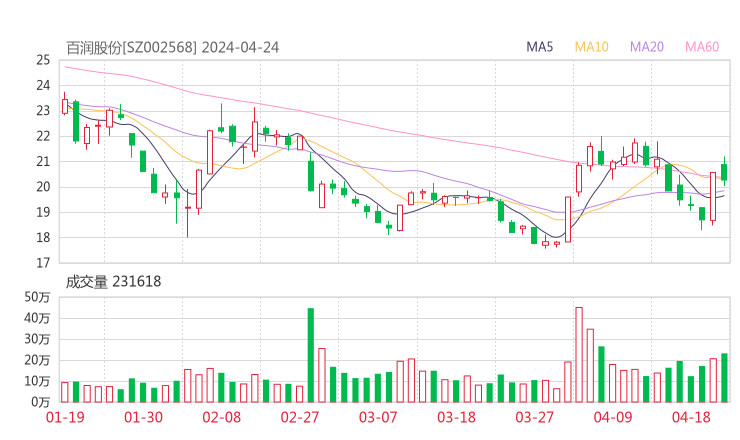Click the price axis value 24
The height and width of the screenshot is (440, 740).
click(43, 85)
